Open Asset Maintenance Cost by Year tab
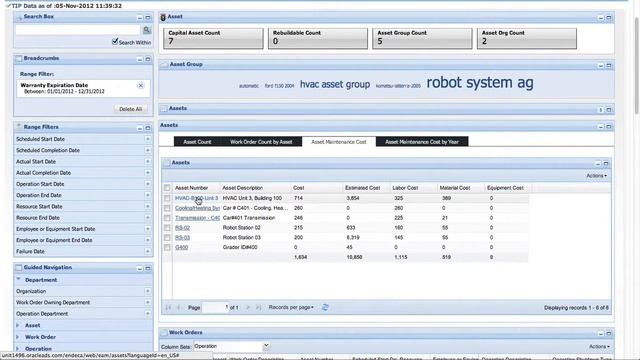This screenshot has height=360, width=640. point(422,142)
